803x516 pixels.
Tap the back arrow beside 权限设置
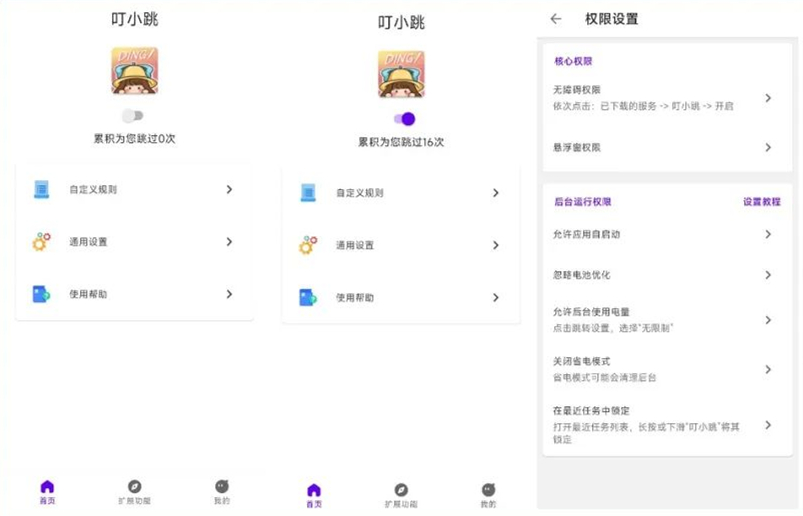[556, 19]
